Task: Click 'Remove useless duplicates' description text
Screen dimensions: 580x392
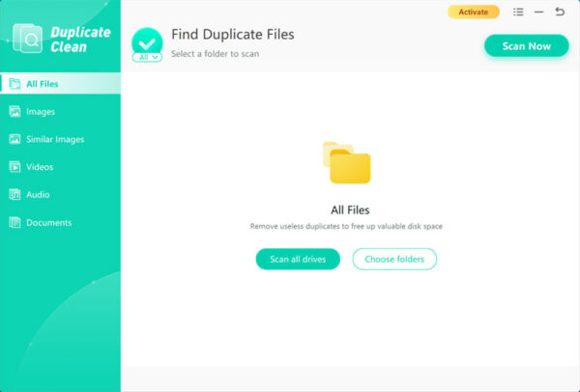Action: click(x=346, y=226)
